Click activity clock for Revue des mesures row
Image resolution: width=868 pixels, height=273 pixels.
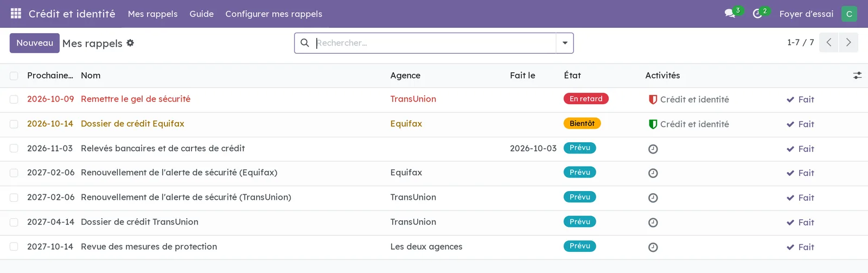click(653, 247)
